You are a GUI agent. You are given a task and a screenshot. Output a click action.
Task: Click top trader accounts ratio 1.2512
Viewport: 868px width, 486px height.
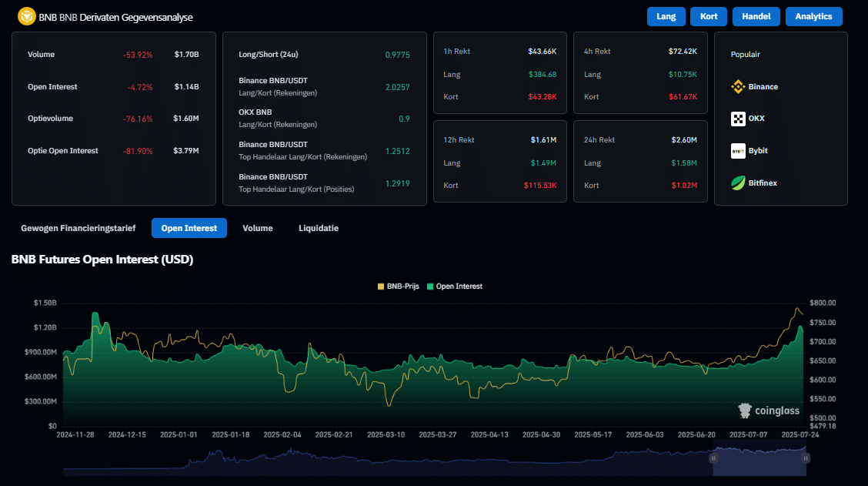398,151
